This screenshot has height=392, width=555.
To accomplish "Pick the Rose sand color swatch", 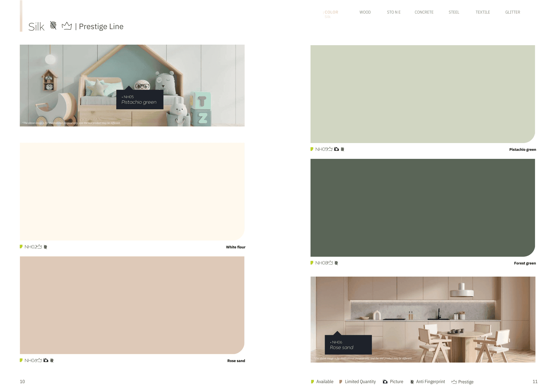I will click(x=132, y=305).
